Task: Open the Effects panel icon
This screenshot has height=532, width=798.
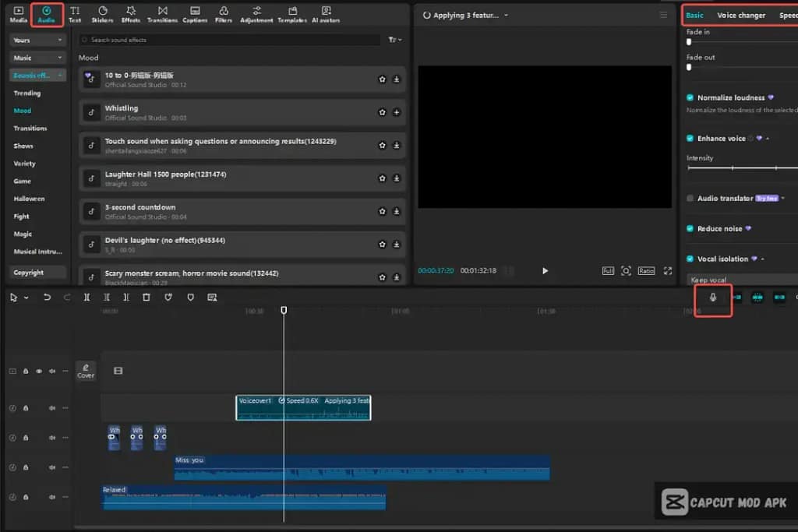Action: tap(131, 13)
